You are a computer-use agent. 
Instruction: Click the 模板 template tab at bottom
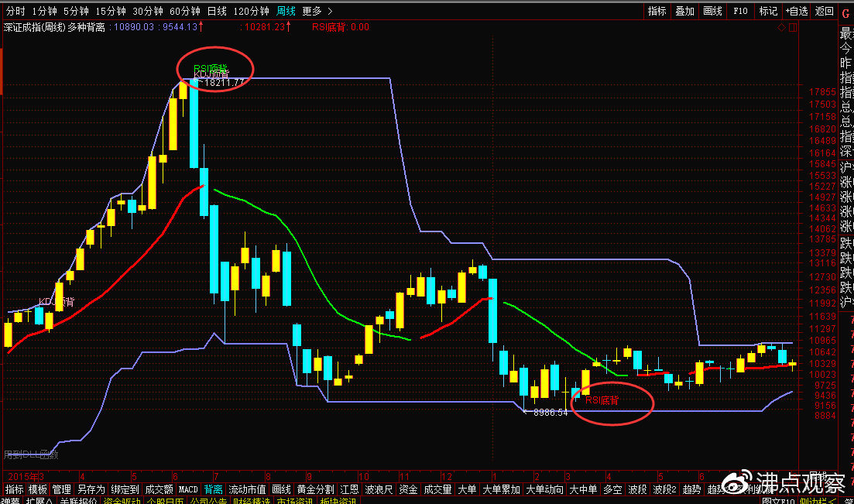pyautogui.click(x=38, y=489)
